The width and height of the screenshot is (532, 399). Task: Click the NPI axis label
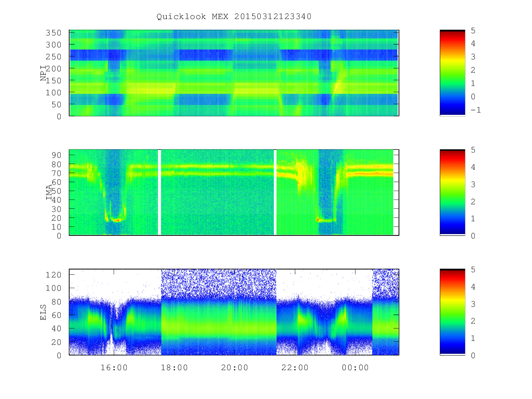[43, 73]
